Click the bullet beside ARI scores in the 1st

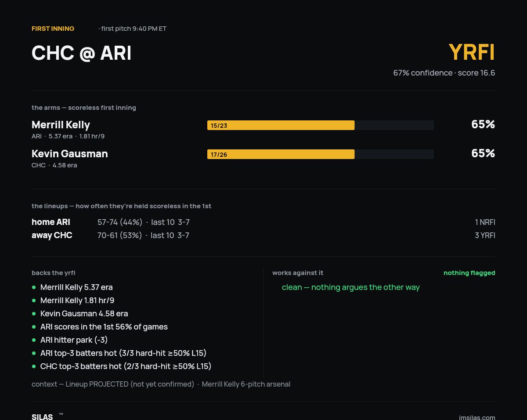tap(34, 327)
